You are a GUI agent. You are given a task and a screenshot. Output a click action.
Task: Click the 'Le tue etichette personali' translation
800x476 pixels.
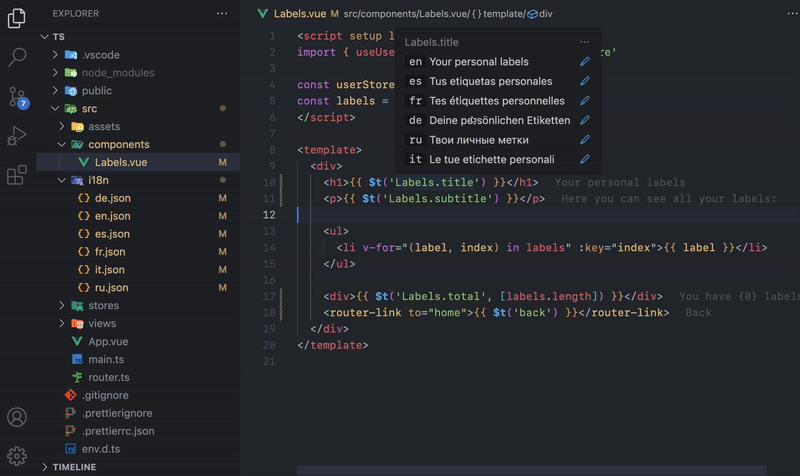491,159
